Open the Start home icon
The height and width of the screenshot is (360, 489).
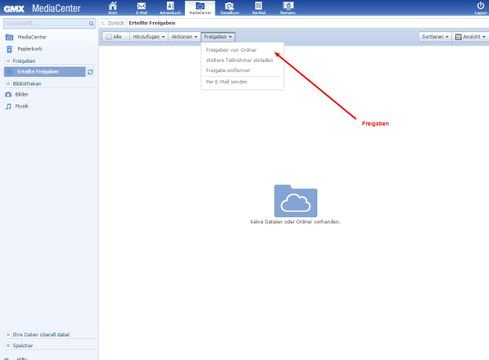pyautogui.click(x=113, y=7)
